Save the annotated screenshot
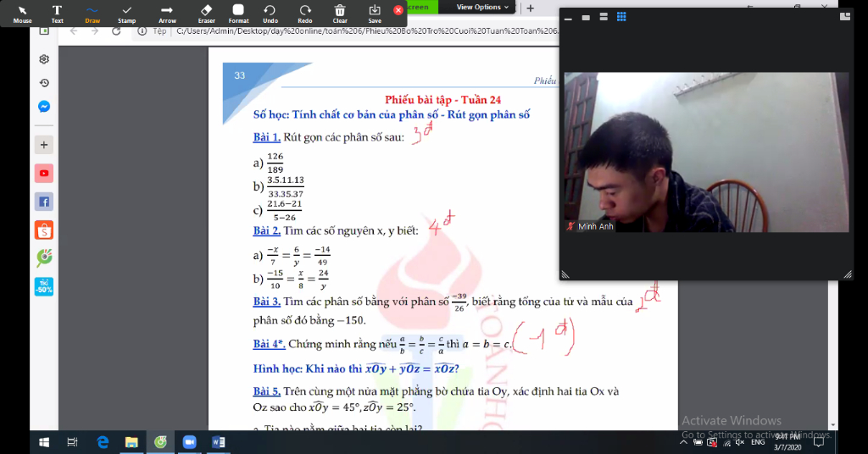This screenshot has height=454, width=868. pyautogui.click(x=375, y=14)
